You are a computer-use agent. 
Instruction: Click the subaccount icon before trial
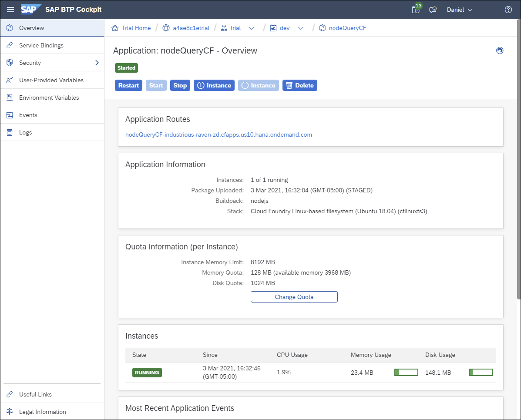[224, 28]
